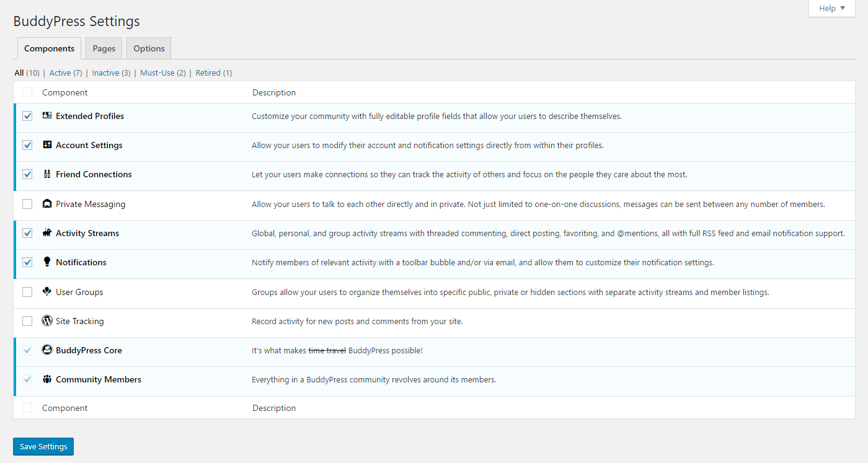Click the Extended Profiles label

[x=90, y=116]
